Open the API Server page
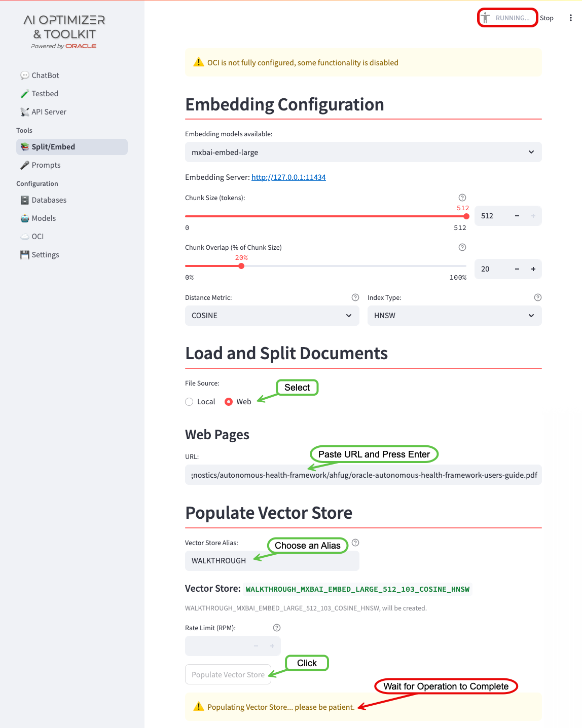The height and width of the screenshot is (728, 582). point(72,112)
